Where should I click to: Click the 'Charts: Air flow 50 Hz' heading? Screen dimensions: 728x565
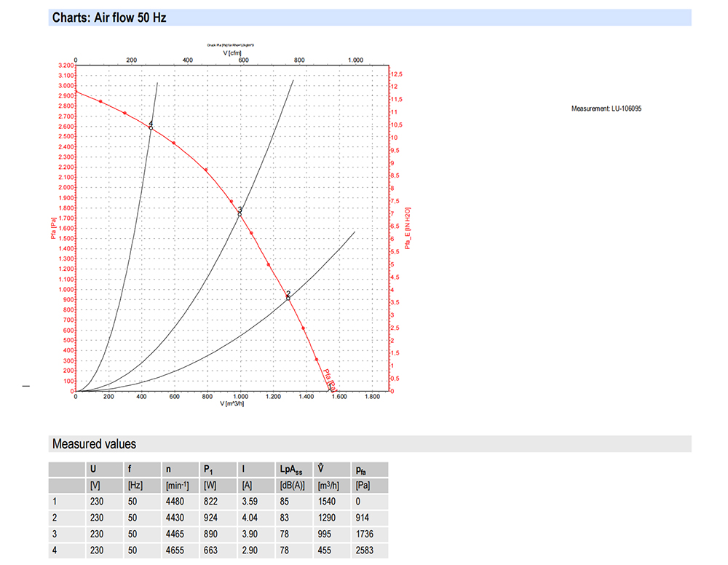click(x=109, y=17)
